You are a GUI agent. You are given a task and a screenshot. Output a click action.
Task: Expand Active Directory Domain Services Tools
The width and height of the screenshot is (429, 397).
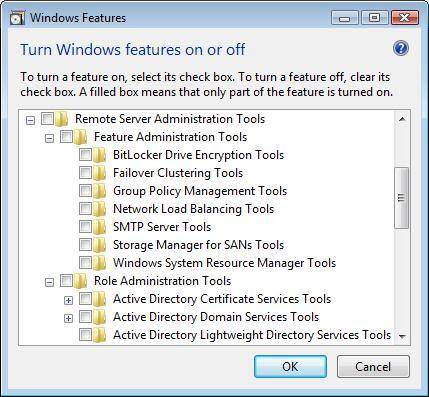(x=68, y=319)
